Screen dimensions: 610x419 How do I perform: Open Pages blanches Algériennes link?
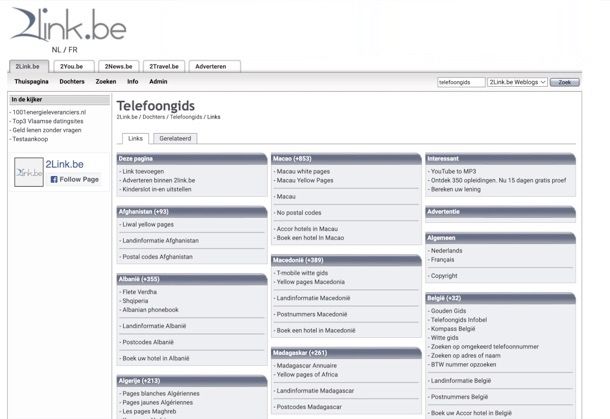pos(161,394)
